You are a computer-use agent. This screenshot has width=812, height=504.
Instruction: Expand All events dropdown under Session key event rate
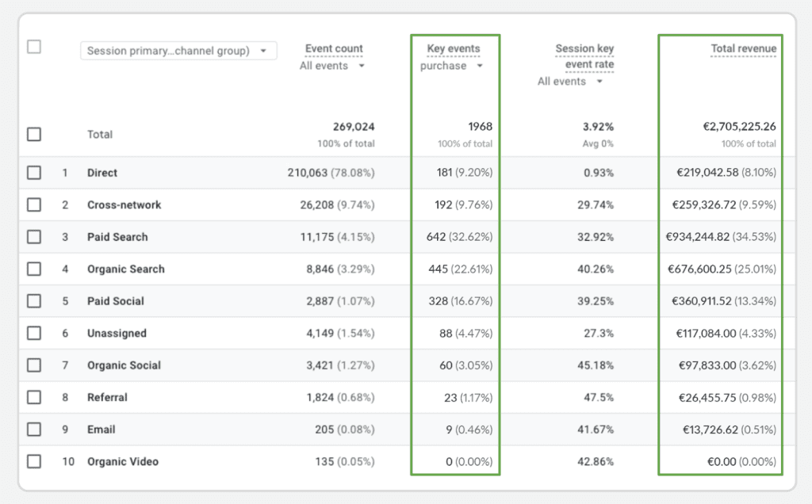[570, 82]
